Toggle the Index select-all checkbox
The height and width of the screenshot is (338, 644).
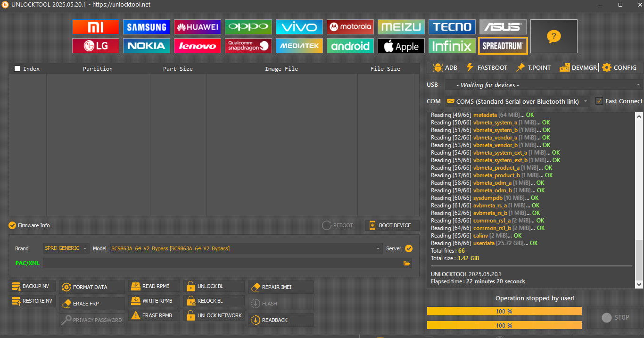pos(17,69)
